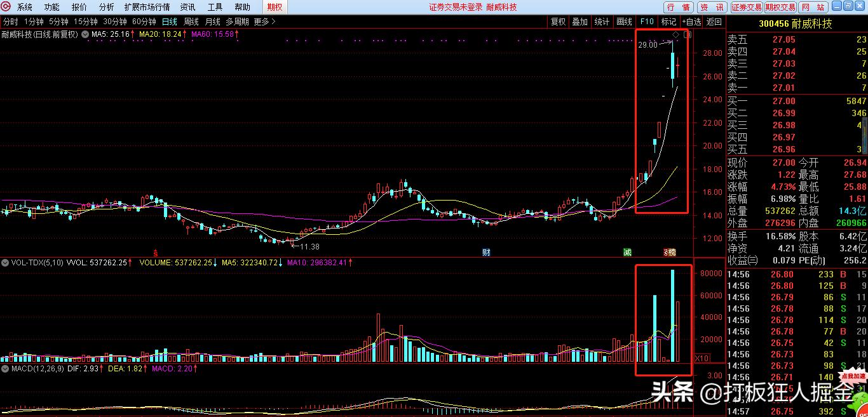
Task: Click the 减 marker icon on timeline
Action: pos(627,252)
